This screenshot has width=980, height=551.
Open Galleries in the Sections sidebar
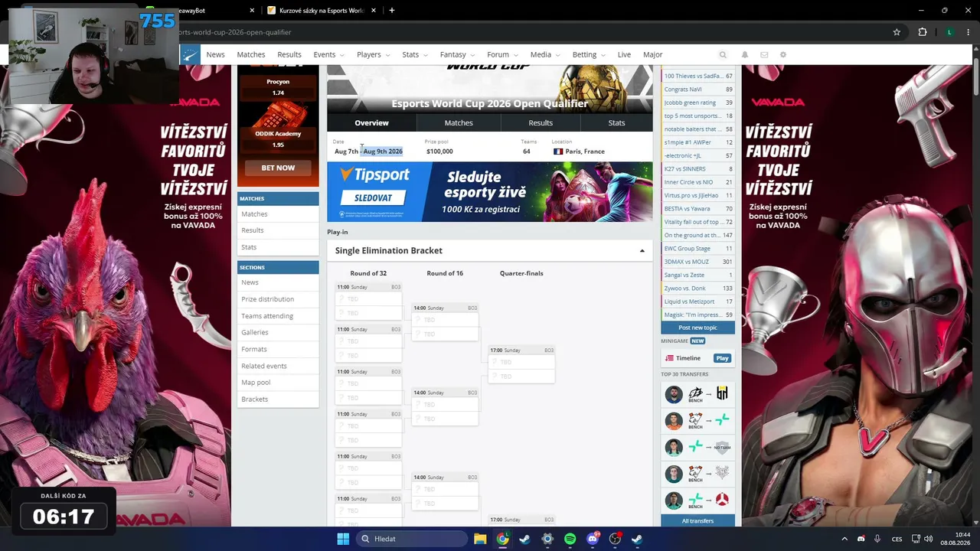tap(278, 333)
